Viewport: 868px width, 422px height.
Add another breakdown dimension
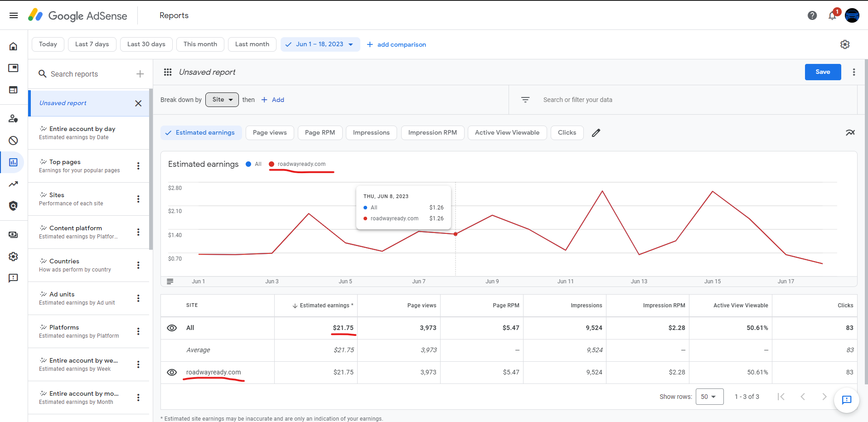tap(273, 100)
